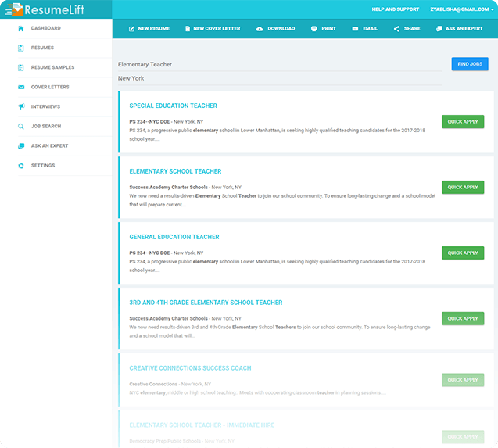The image size is (498, 448).
Task: Click 'PS 234--NYC DOE' under Special Education Teacher
Action: [149, 122]
